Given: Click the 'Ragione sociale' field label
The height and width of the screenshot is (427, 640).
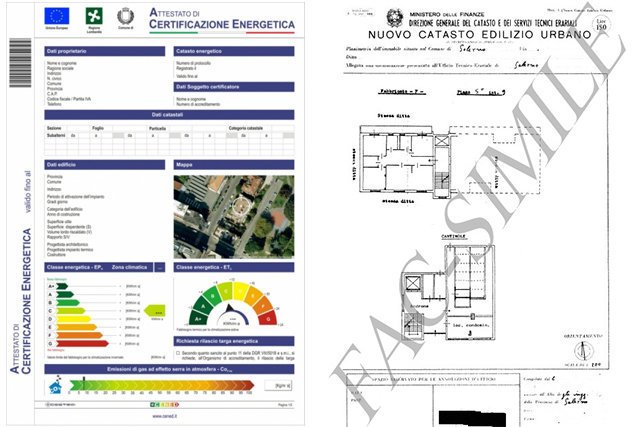Looking at the screenshot, I should point(60,68).
